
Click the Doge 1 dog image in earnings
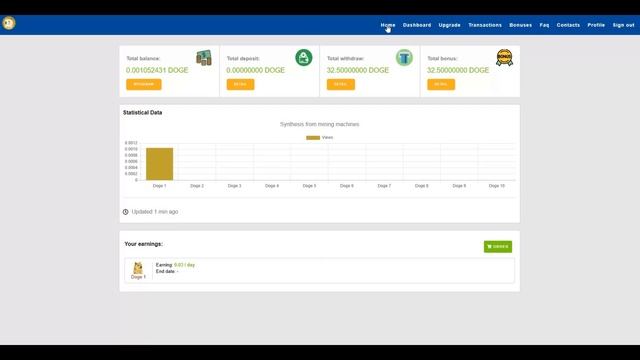point(138,268)
